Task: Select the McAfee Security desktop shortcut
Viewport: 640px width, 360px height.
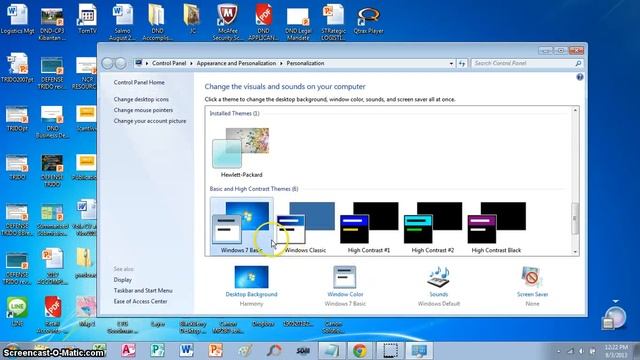Action: point(227,22)
